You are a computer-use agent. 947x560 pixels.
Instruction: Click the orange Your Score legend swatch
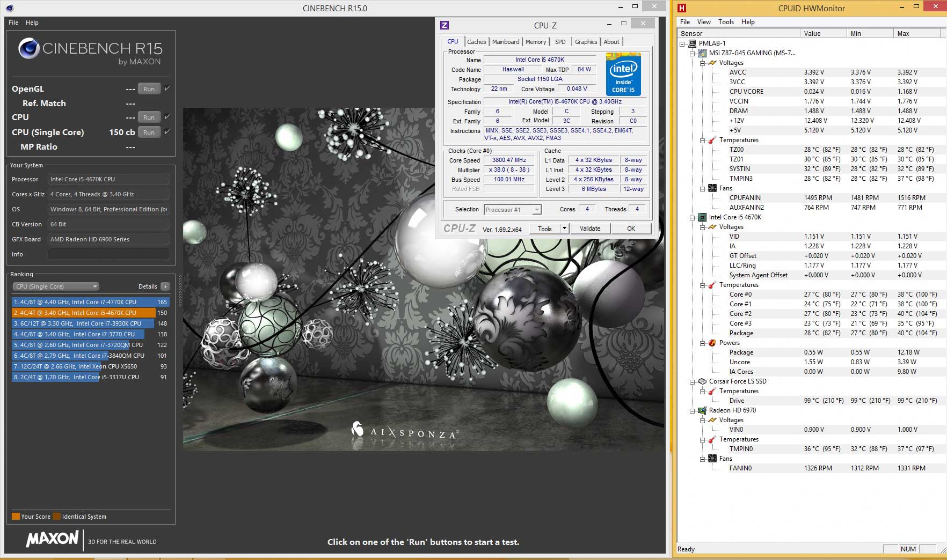click(x=16, y=517)
